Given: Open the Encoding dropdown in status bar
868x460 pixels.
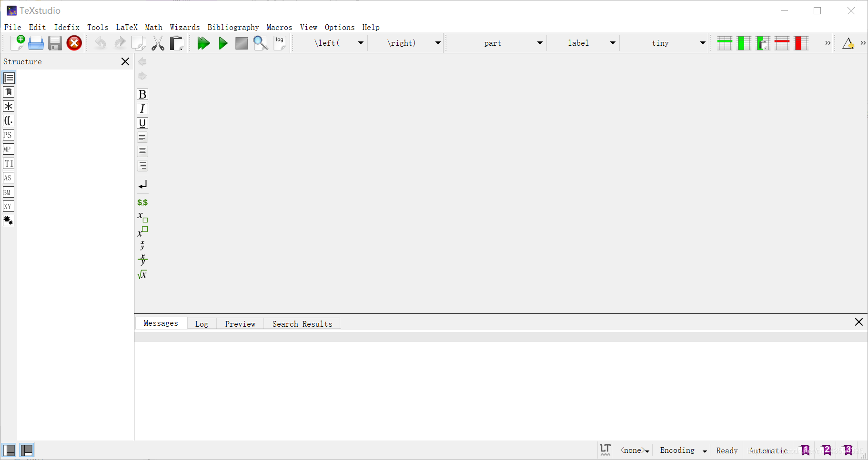Looking at the screenshot, I should click(x=683, y=450).
